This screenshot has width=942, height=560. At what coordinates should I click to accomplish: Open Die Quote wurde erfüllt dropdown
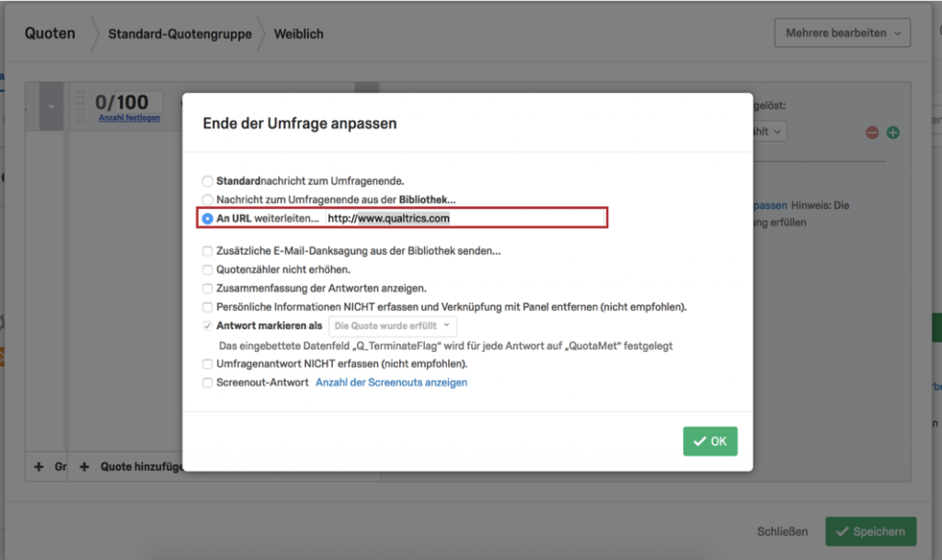392,326
